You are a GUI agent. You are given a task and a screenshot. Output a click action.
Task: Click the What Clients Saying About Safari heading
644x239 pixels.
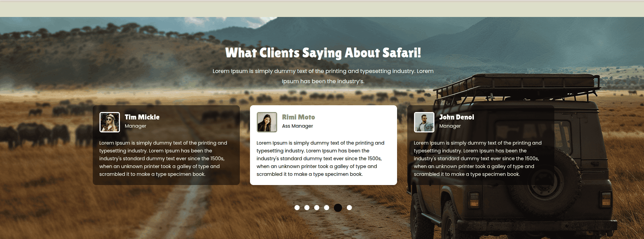tap(323, 53)
